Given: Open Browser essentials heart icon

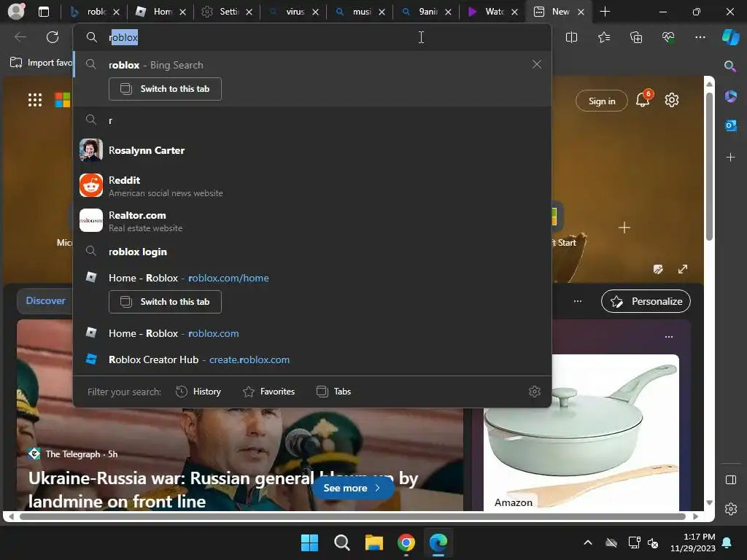Looking at the screenshot, I should click(668, 37).
